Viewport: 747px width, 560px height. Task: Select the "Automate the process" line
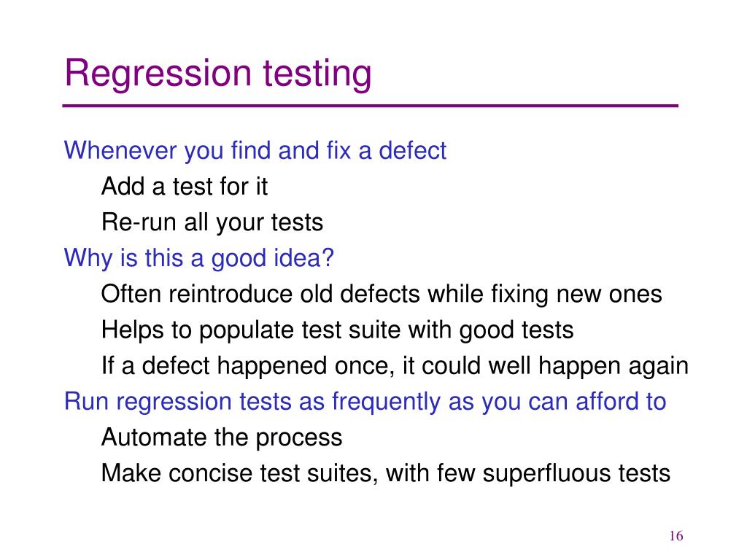click(x=222, y=437)
